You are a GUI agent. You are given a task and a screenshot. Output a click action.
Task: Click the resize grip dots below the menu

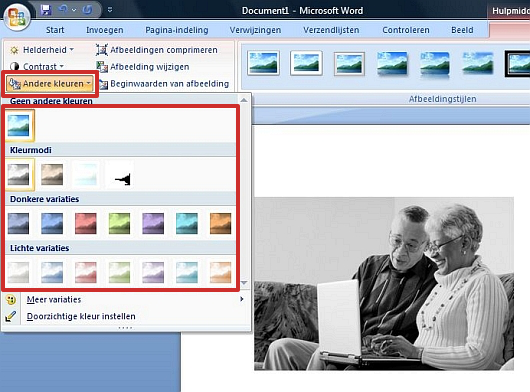click(125, 328)
